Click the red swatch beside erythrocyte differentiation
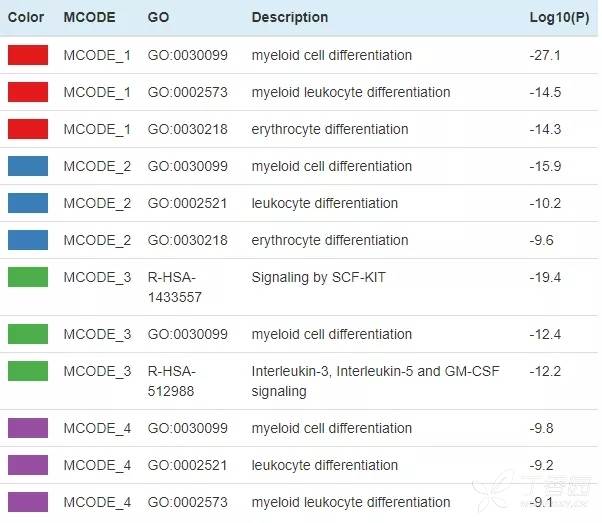Viewport: 602px width, 523px height. pos(28,129)
